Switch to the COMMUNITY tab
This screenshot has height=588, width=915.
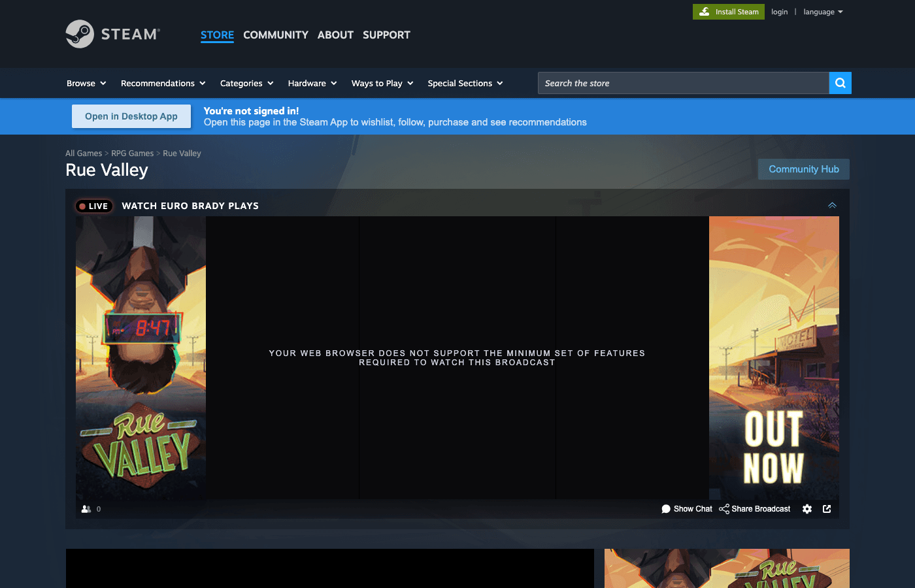[x=275, y=35]
